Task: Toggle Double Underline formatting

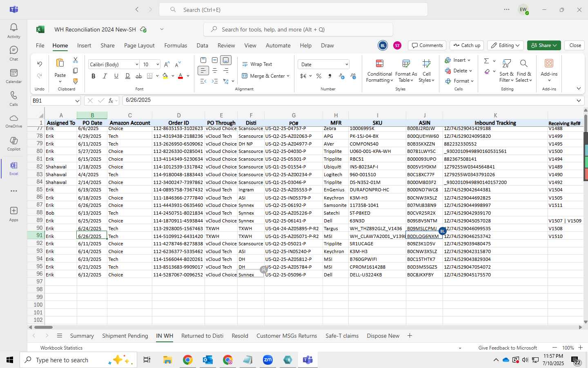Action: (x=128, y=76)
